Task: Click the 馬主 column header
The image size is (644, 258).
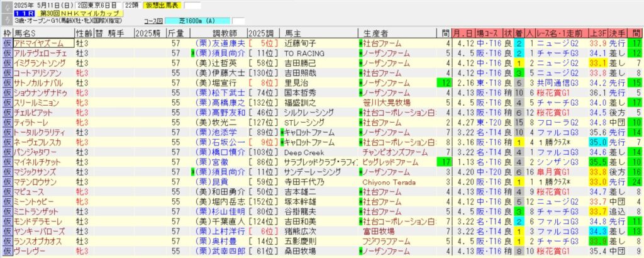Action: [x=319, y=34]
